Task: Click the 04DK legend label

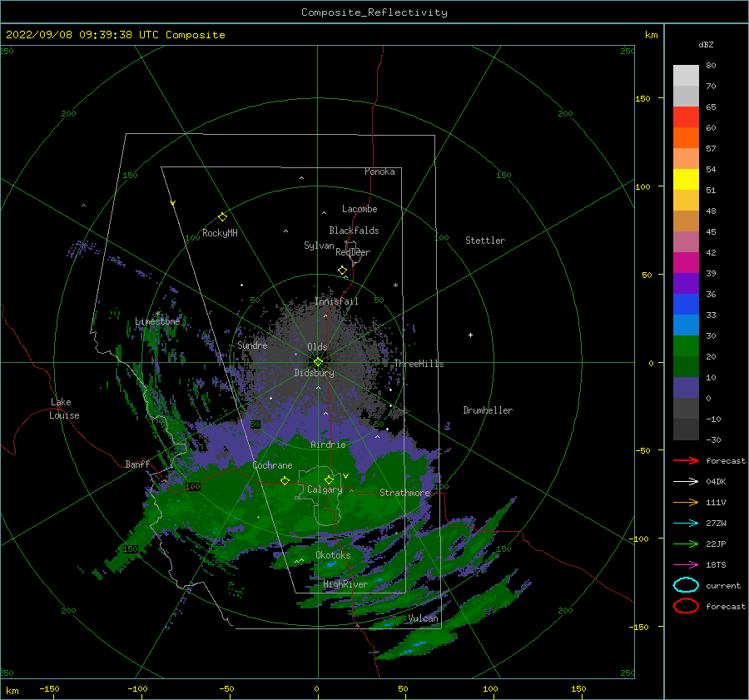Action: [x=716, y=482]
